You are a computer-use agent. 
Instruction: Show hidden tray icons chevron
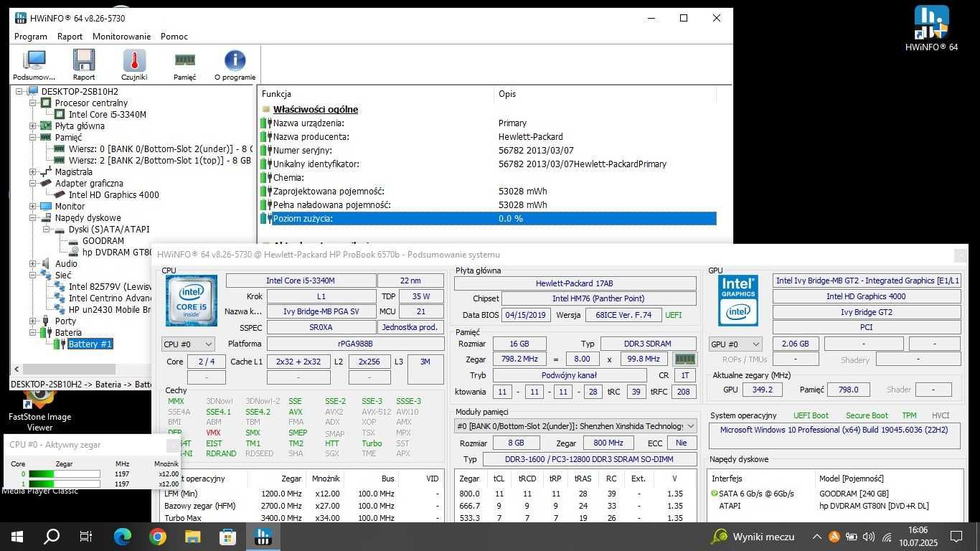click(x=817, y=537)
